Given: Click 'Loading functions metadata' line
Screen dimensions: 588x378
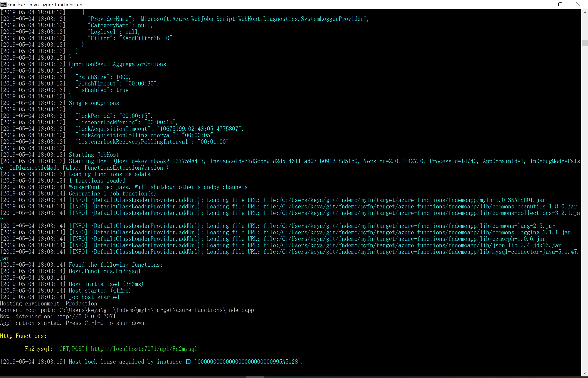Looking at the screenshot, I should [x=75, y=174].
